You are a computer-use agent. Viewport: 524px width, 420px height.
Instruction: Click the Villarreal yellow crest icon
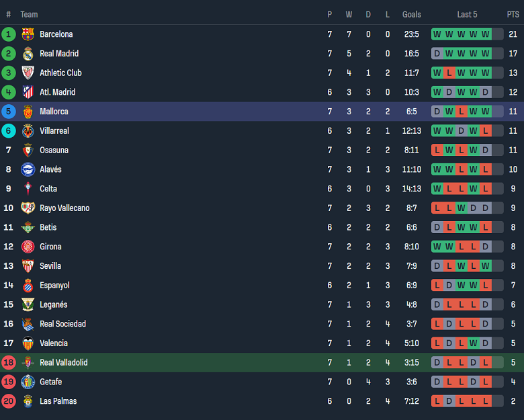pos(28,131)
